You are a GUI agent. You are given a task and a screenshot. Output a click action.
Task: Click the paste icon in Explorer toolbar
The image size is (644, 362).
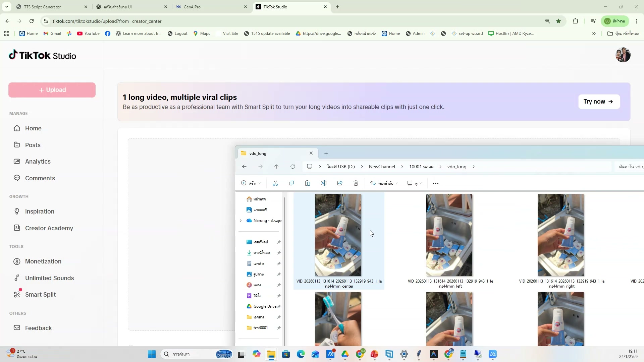[x=308, y=183]
